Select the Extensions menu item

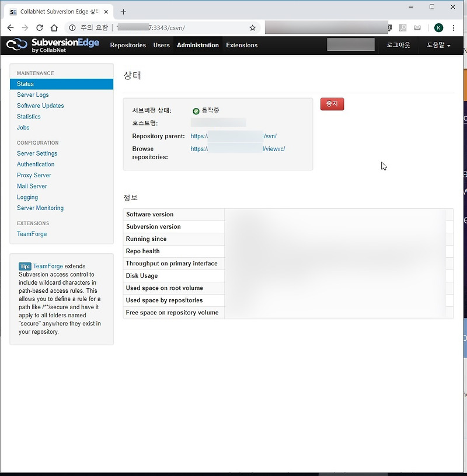[242, 45]
